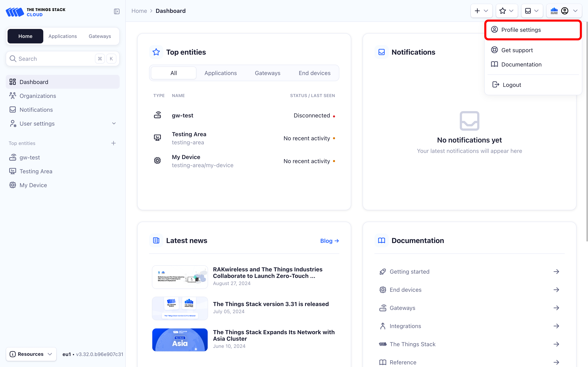Screen dimensions: 588x367
Task: Open the notifications inbox icon in the header
Action: pos(528,11)
